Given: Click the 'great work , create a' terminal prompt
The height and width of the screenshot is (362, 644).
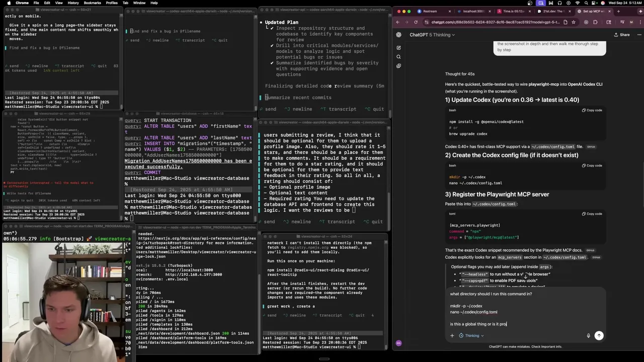Looking at the screenshot, I should point(291,306).
